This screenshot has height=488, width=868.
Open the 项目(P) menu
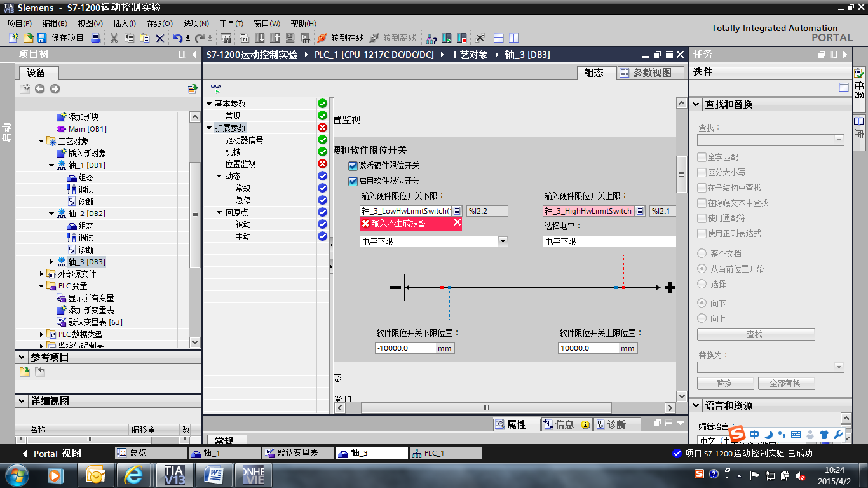coord(19,24)
